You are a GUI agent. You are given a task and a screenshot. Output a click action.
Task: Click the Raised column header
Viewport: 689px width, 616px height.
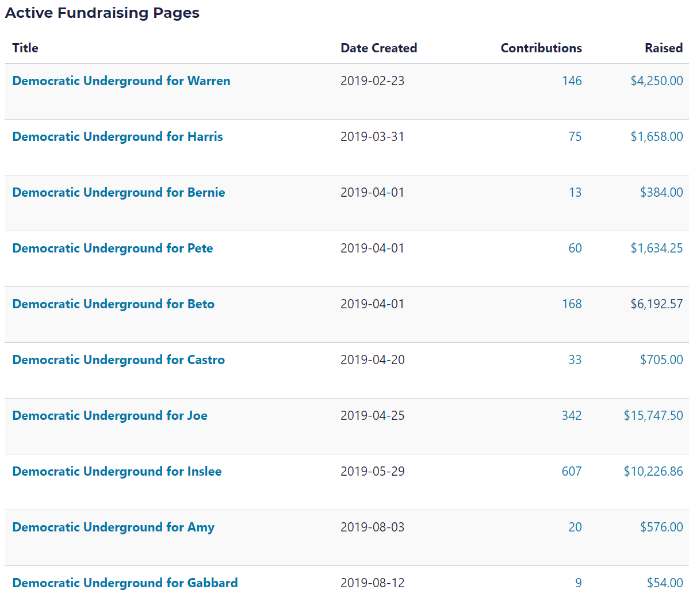(x=663, y=48)
